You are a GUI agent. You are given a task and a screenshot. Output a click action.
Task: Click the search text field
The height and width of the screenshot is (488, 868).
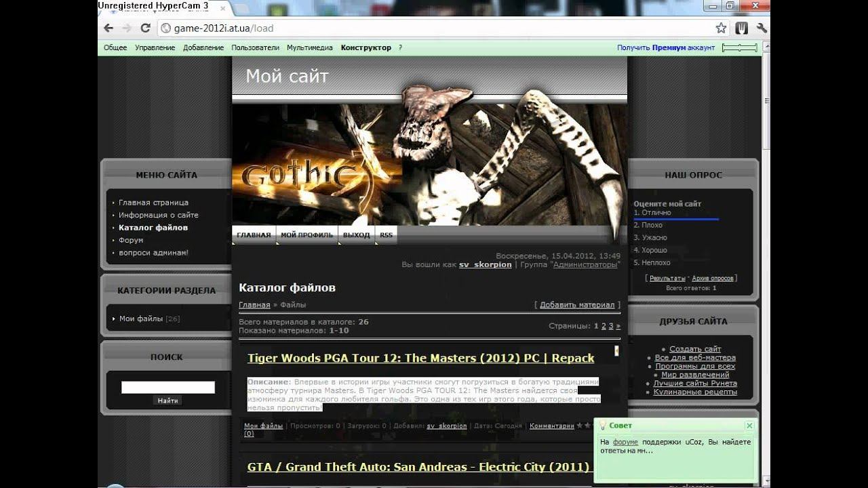click(x=168, y=388)
